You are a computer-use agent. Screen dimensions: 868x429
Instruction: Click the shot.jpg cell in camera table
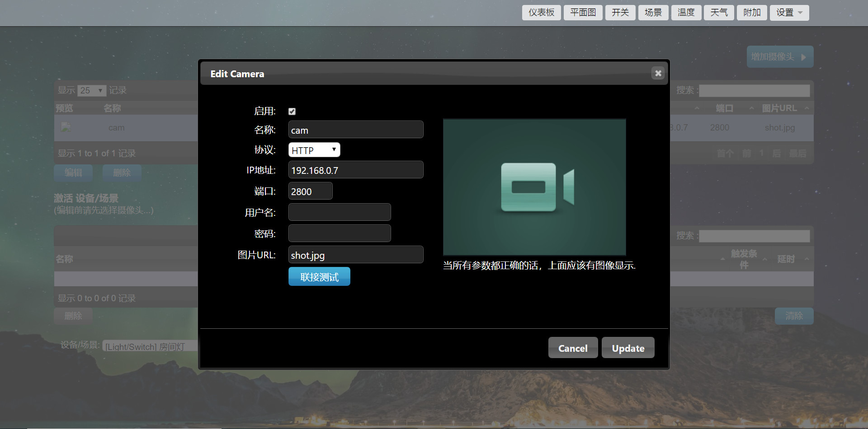pyautogui.click(x=779, y=128)
